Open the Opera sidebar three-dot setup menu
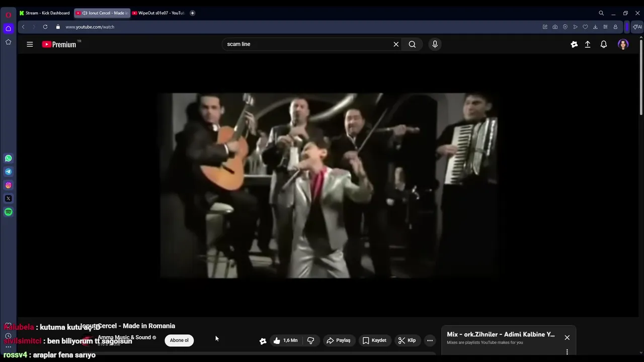Viewport: 644px width, 362px height. 8,347
